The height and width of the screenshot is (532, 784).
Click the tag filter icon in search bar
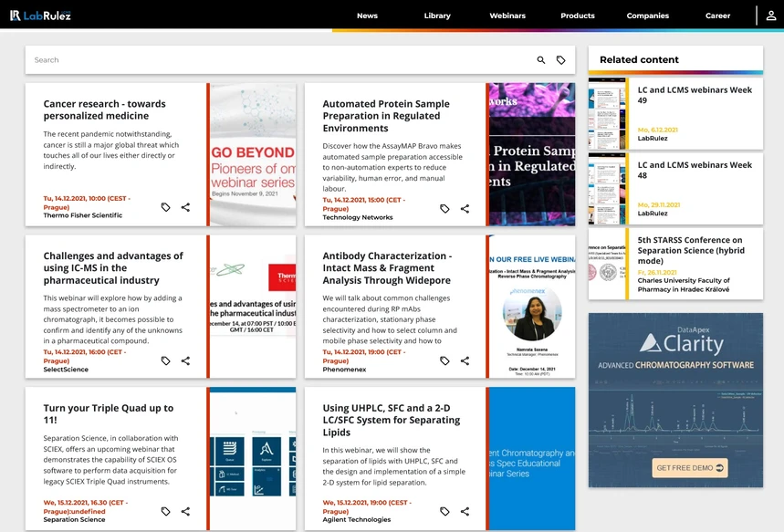[x=561, y=60]
